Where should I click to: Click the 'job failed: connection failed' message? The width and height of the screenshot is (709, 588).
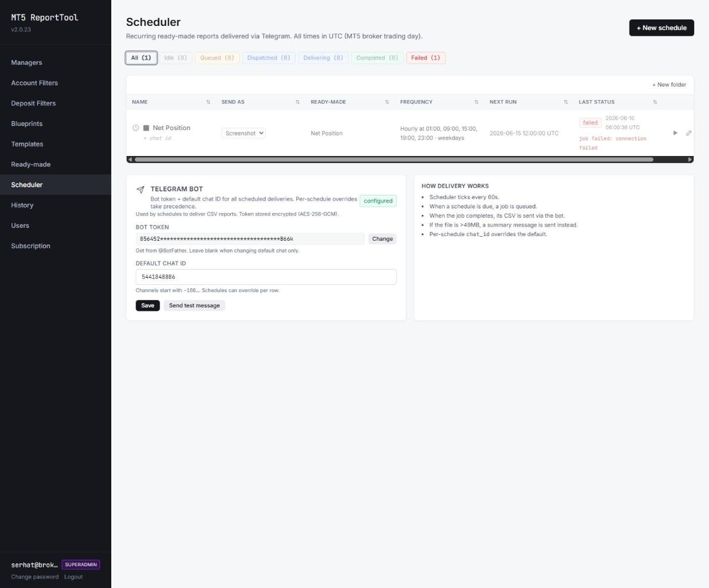point(613,143)
